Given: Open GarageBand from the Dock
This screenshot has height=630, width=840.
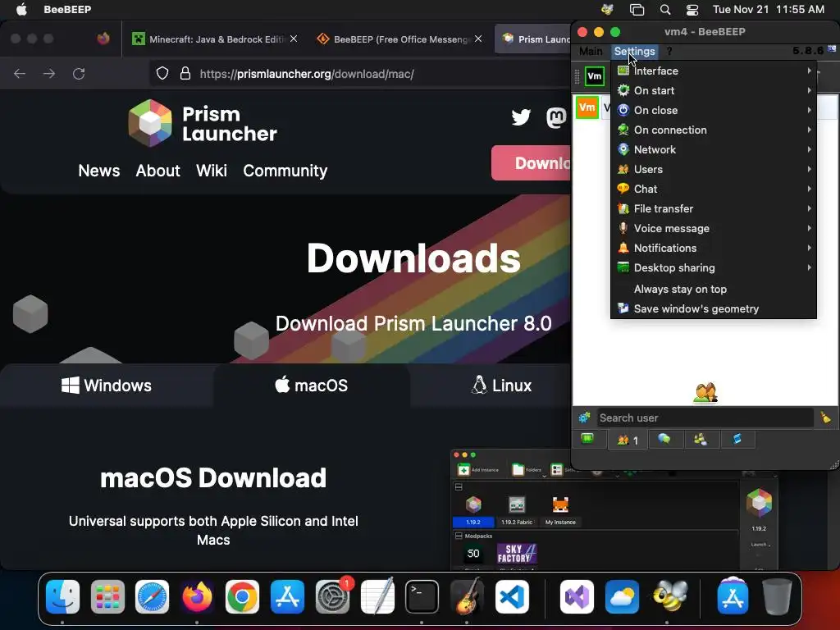Looking at the screenshot, I should [x=467, y=596].
